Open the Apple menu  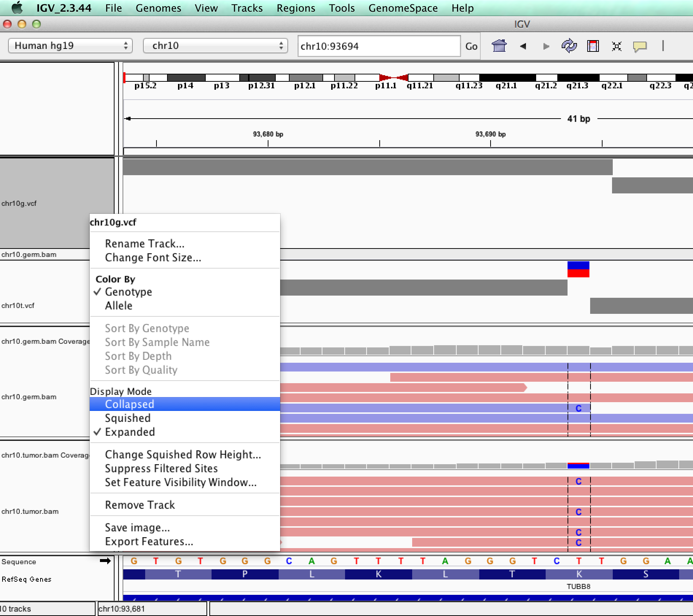tap(17, 8)
